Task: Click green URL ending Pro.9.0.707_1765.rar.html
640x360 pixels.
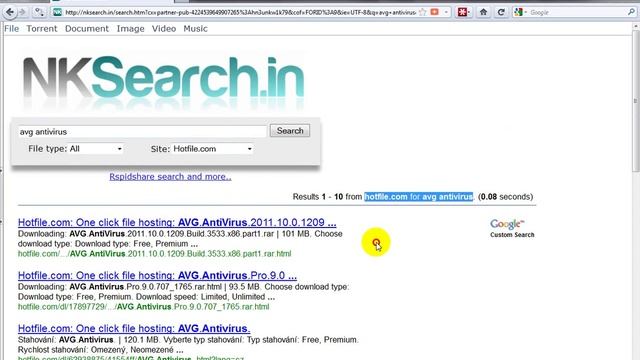Action: pos(144,307)
